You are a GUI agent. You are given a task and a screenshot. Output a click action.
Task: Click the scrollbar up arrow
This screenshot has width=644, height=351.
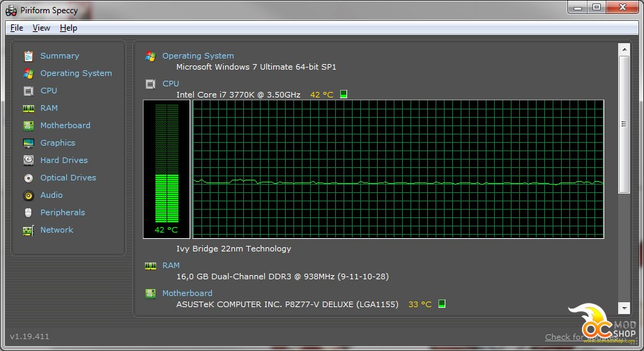click(x=624, y=49)
